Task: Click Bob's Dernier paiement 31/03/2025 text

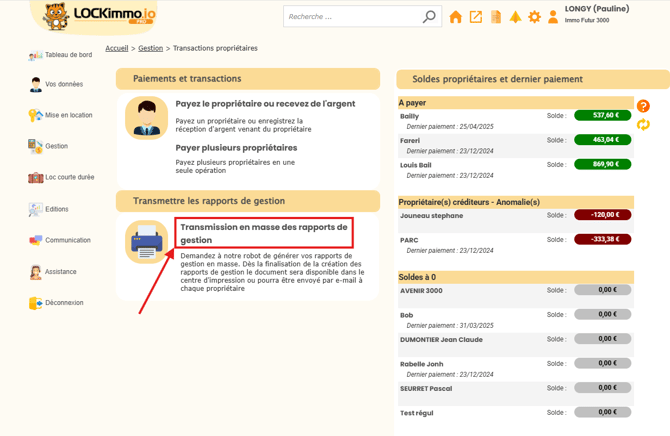Action: (450, 325)
